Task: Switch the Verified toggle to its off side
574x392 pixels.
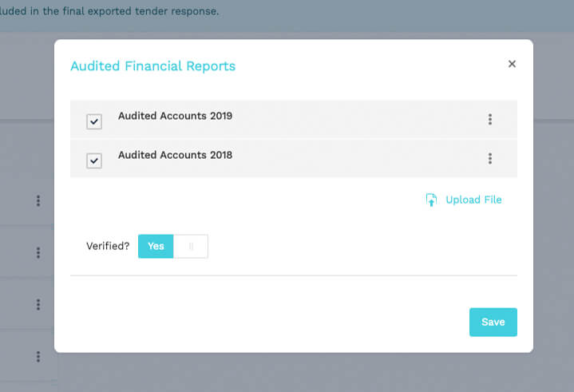Action: pyautogui.click(x=191, y=247)
